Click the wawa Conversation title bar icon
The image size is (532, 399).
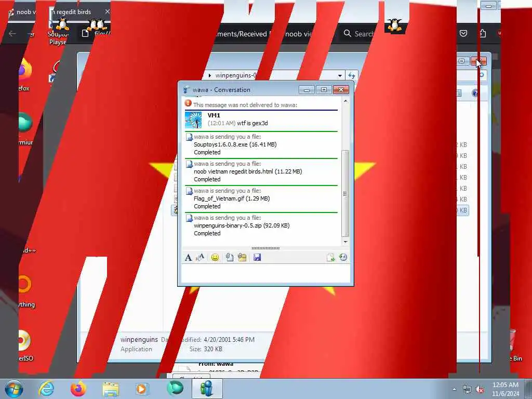187,90
